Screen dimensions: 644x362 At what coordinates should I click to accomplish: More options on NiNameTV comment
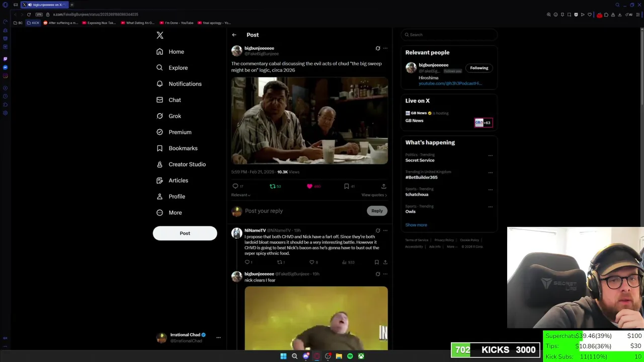coord(385,230)
